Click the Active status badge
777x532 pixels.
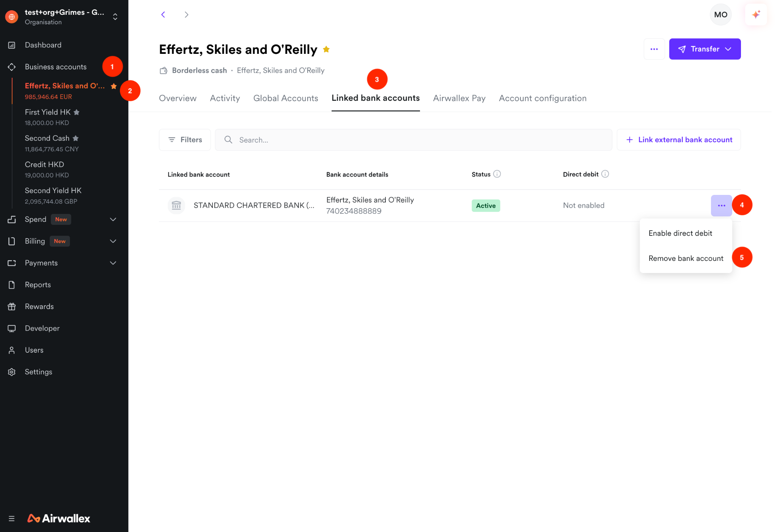point(486,206)
